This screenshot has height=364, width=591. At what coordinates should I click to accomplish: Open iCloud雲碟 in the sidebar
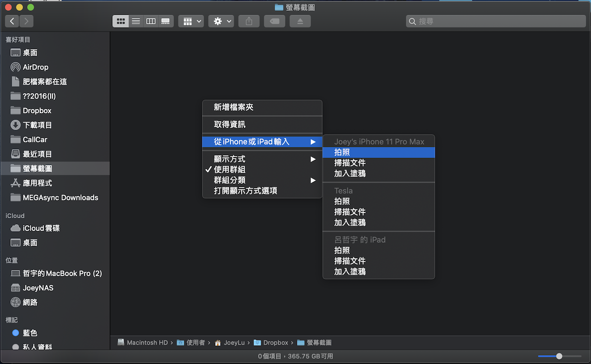coord(55,229)
